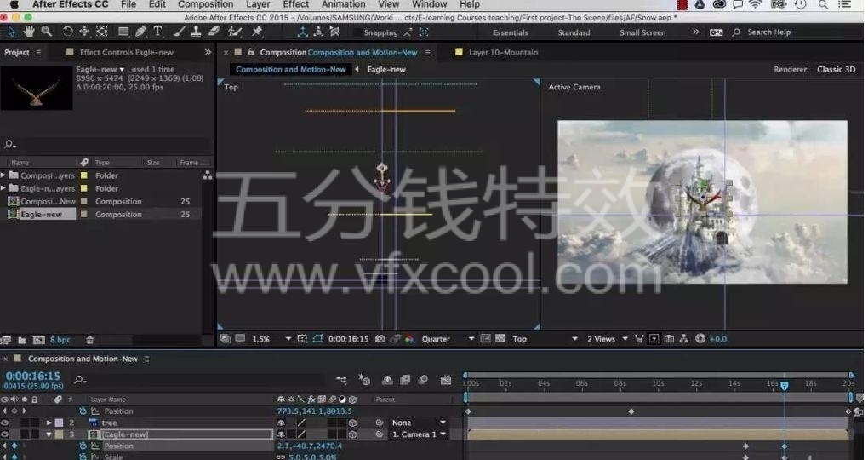Viewport: 868px width, 460px height.
Task: Open the Quarter resolution dropdown
Action: pos(448,339)
